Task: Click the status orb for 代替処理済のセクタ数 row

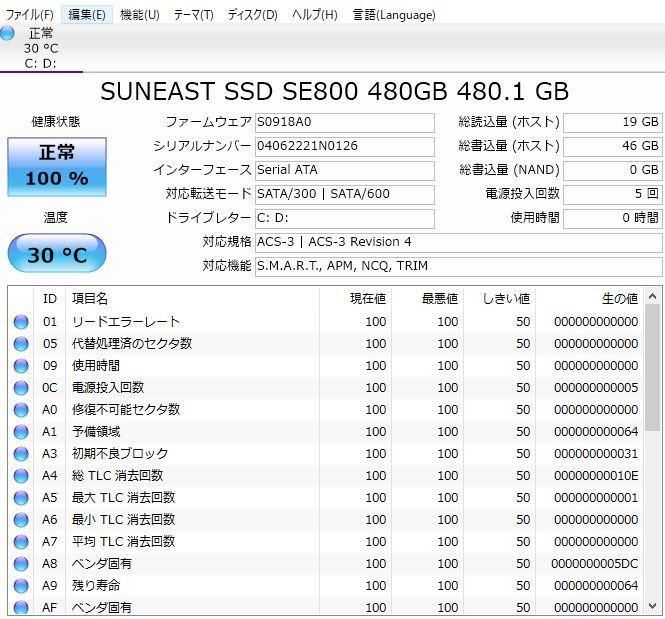Action: pos(21,344)
